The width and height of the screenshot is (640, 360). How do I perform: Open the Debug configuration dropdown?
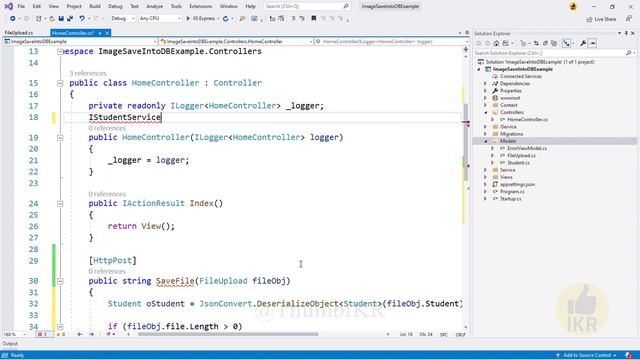point(122,19)
